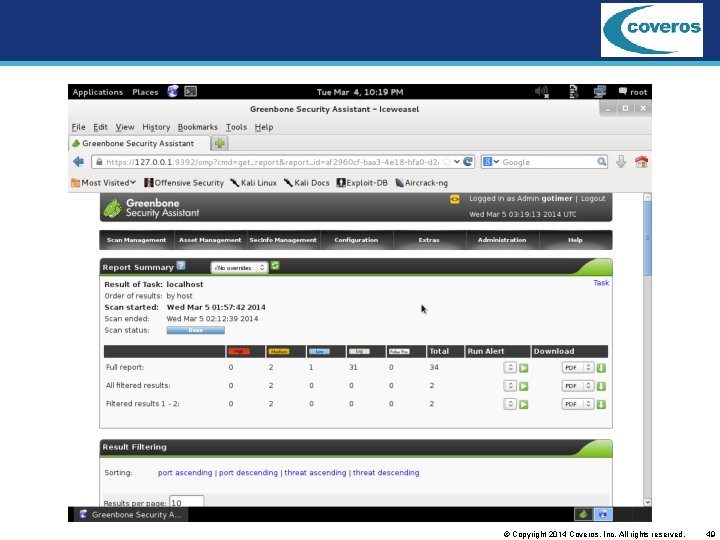Open Full report PDF format dropdown

(x=578, y=368)
